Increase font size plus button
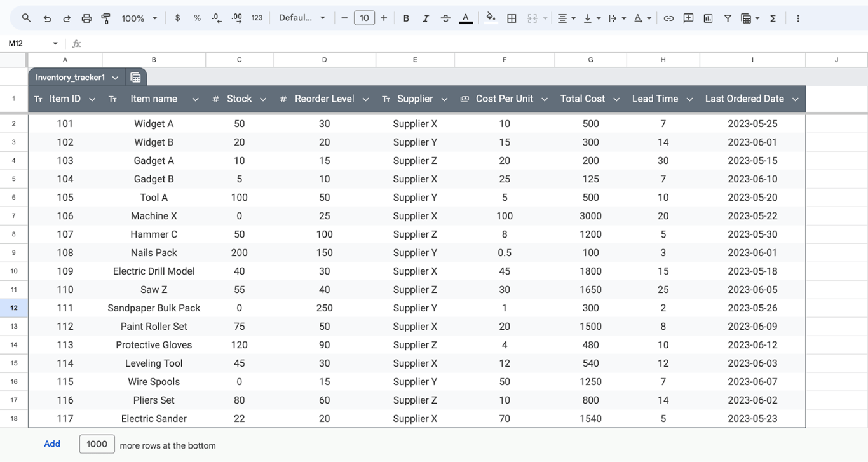The height and width of the screenshot is (462, 868). (384, 18)
